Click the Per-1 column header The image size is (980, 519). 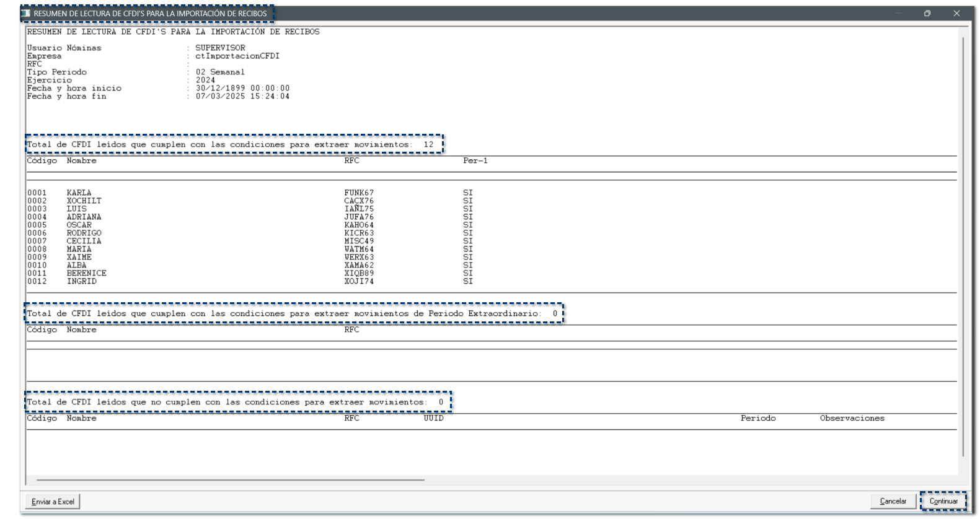(475, 160)
